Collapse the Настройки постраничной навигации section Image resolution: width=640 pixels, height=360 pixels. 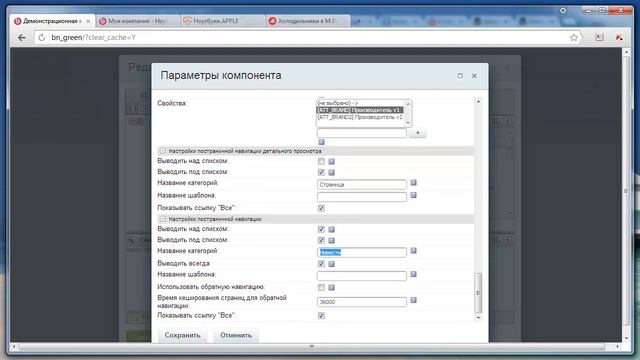163,219
